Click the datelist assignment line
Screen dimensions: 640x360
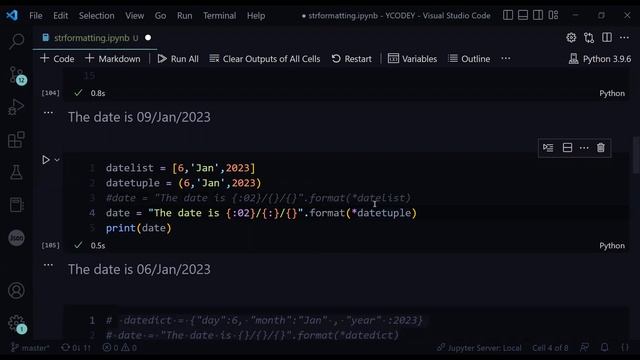(180, 168)
